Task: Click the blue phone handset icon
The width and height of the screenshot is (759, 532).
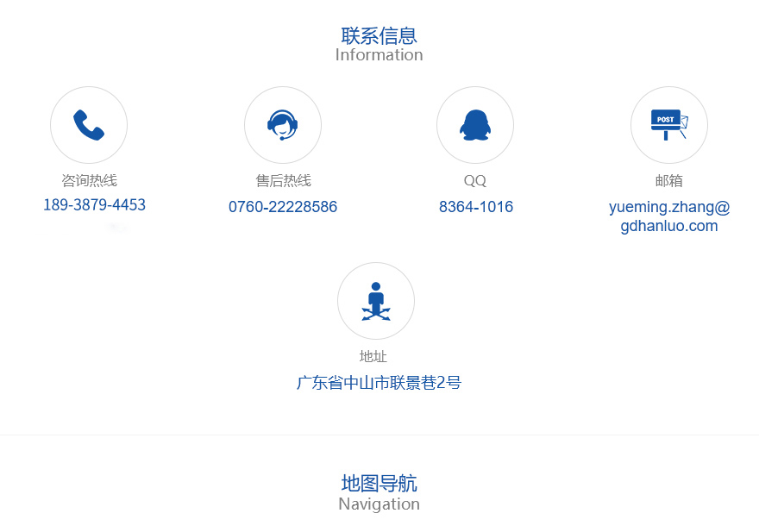Action: 89,125
